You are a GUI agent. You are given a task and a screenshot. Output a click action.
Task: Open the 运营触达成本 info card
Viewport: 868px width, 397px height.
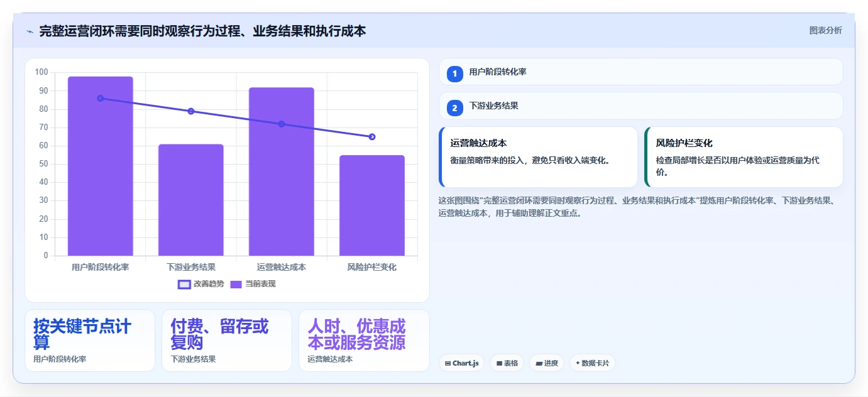[x=538, y=157]
